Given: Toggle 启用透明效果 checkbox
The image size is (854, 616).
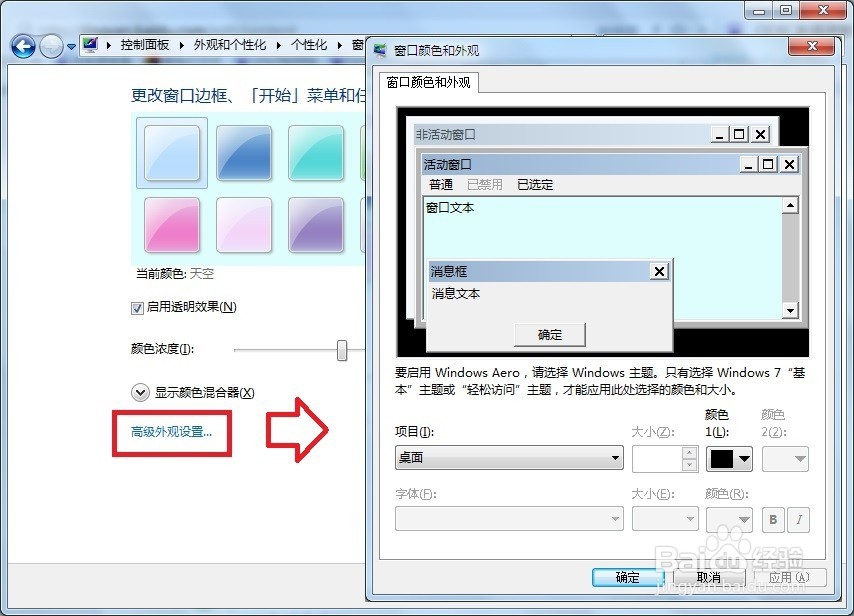Looking at the screenshot, I should click(137, 308).
